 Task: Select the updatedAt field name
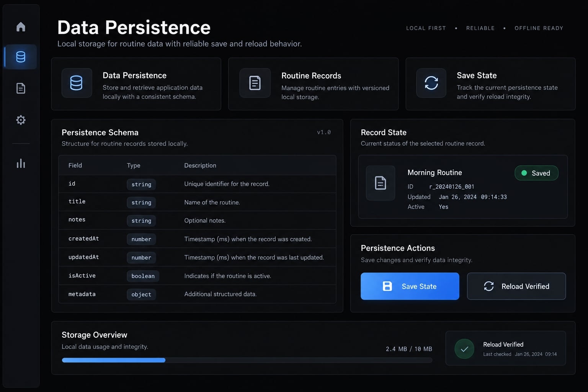[83, 257]
